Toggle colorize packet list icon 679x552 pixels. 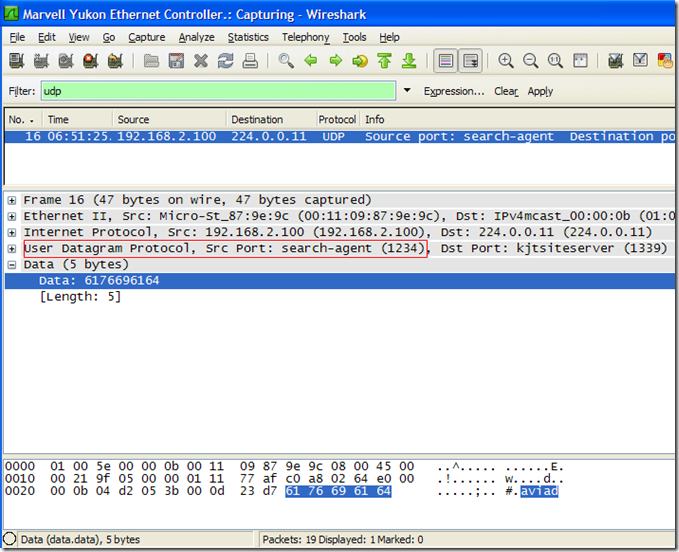[446, 61]
